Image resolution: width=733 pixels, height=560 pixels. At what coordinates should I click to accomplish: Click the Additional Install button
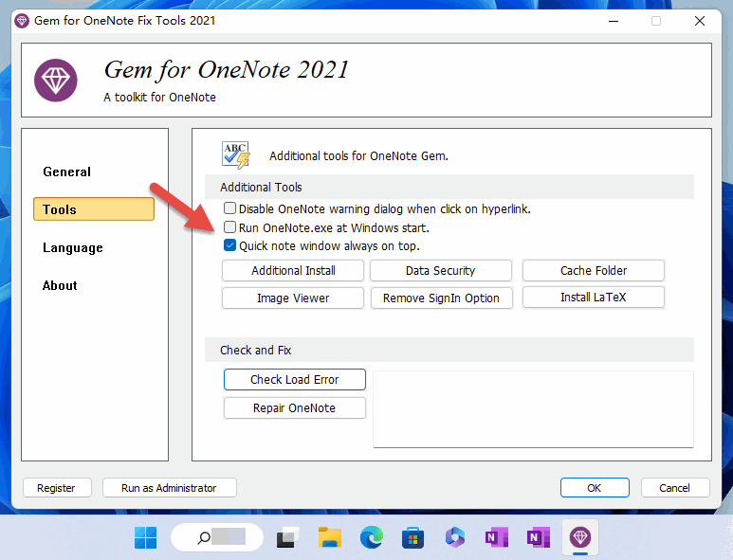point(293,270)
